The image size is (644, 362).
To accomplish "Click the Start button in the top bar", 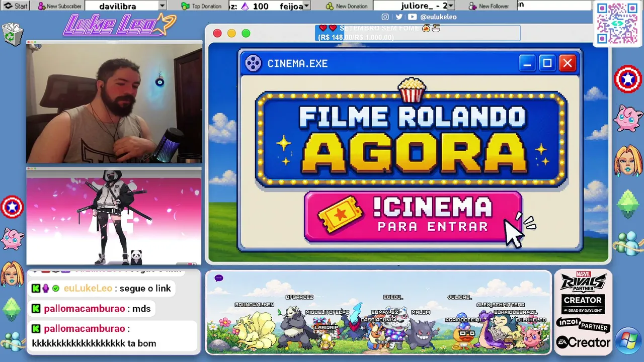I will (x=16, y=6).
